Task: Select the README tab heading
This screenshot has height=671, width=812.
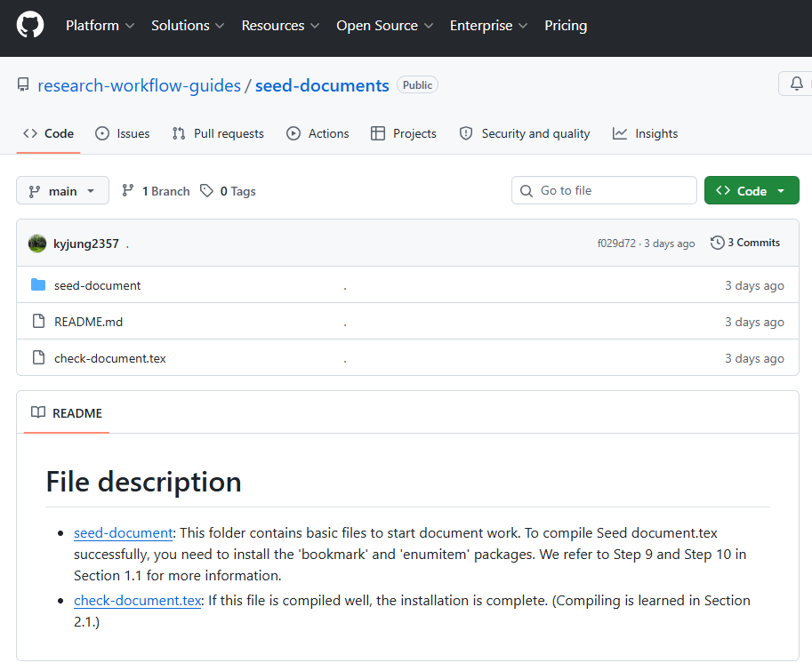Action: pos(67,413)
